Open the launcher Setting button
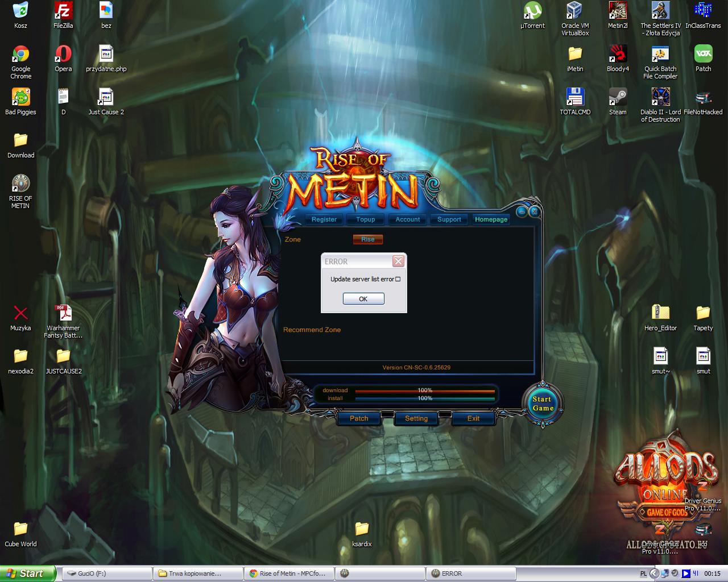The image size is (728, 582). 416,418
